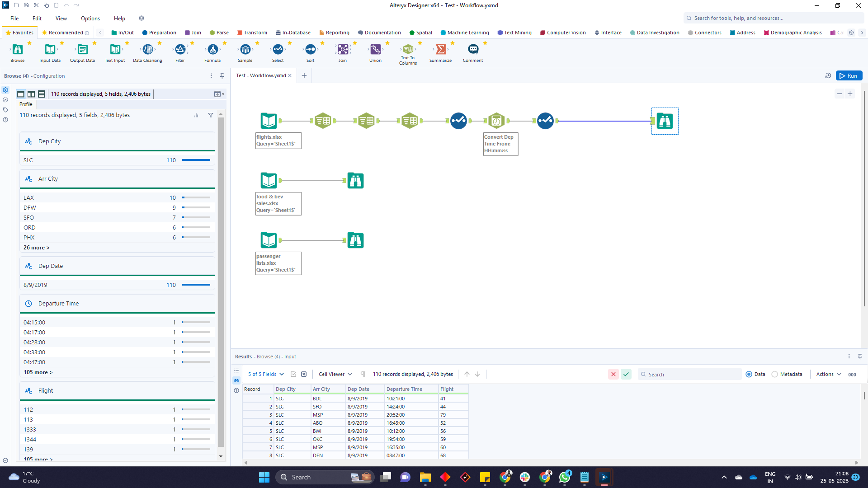Select the Summarize tool
The image size is (868, 488).
click(440, 50)
